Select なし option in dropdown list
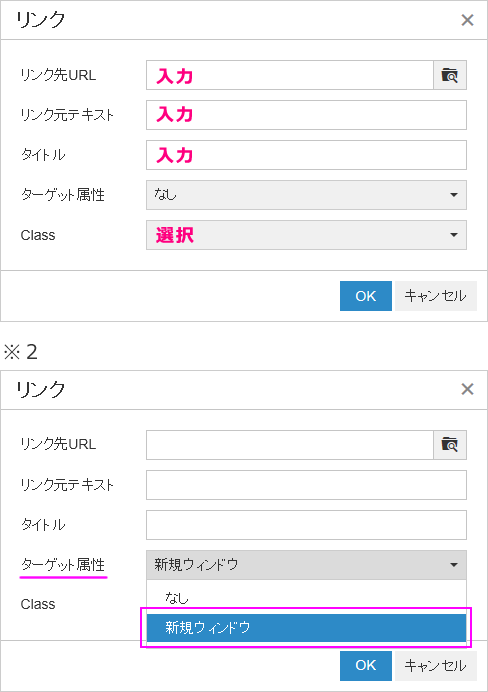This screenshot has height=692, width=488. tap(306, 598)
